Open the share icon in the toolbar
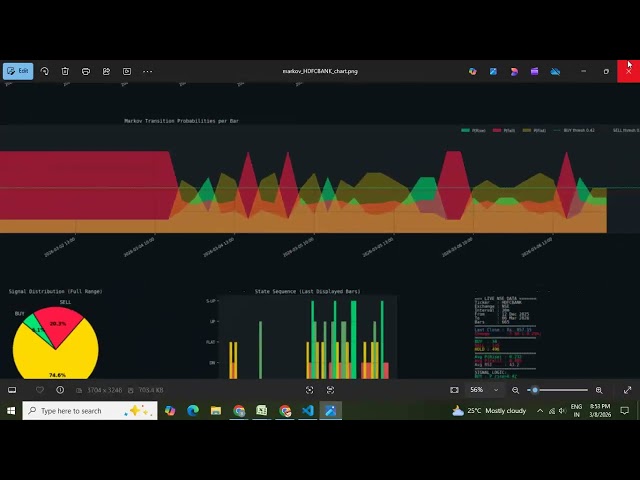The width and height of the screenshot is (640, 480). 106,71
